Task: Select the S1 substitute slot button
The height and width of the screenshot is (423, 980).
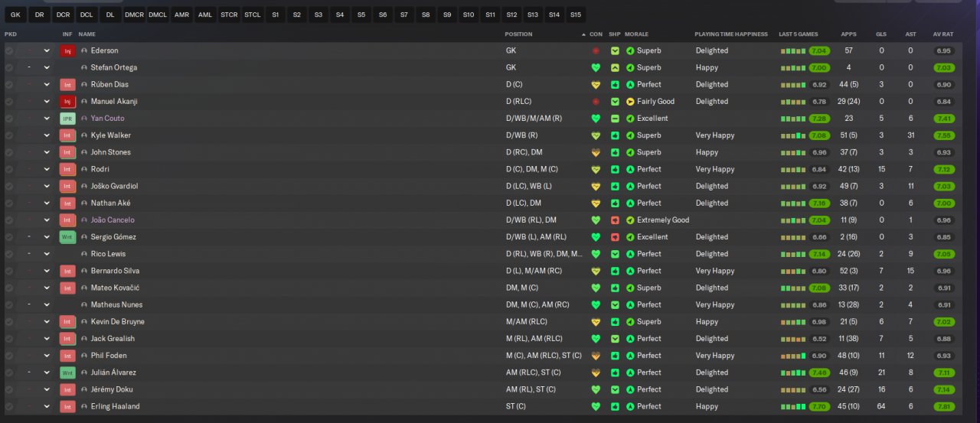Action: tap(276, 15)
